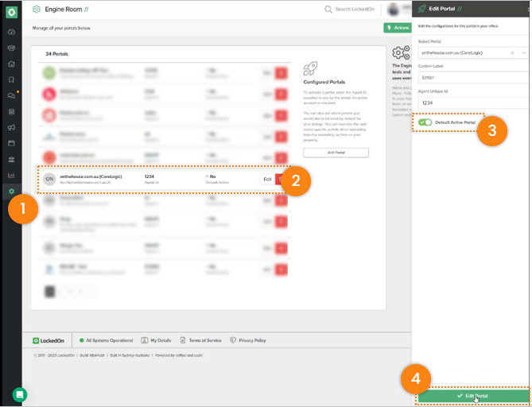Open the green Actions dropdown button
Viewport: 532px width, 407px height.
point(397,28)
